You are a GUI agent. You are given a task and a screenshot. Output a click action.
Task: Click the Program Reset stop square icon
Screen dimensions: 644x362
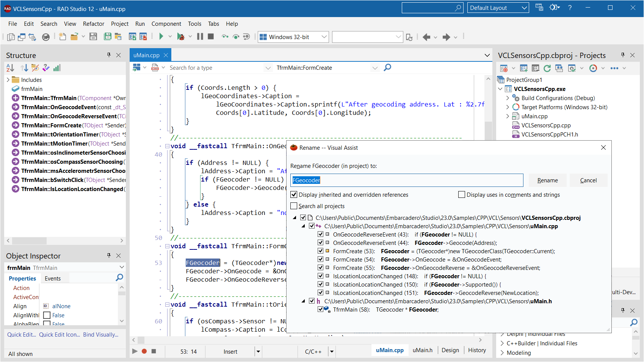[x=211, y=37]
